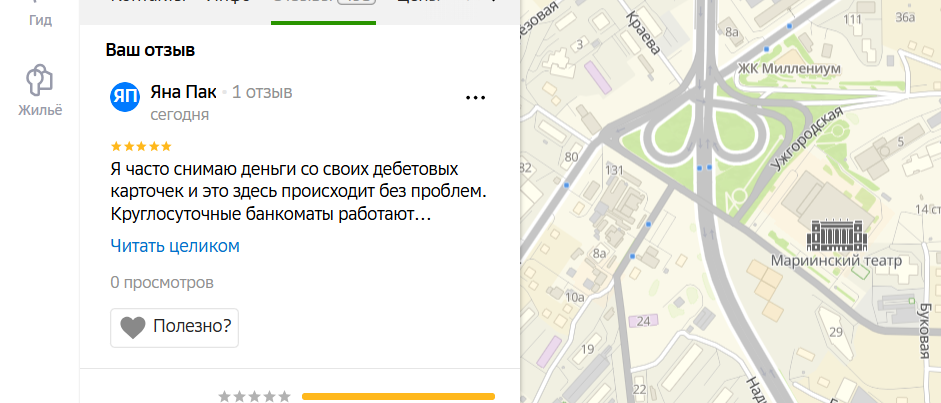This screenshot has height=403, width=941.
Task: Click the blue marker left of house 80
Action: click(x=566, y=186)
